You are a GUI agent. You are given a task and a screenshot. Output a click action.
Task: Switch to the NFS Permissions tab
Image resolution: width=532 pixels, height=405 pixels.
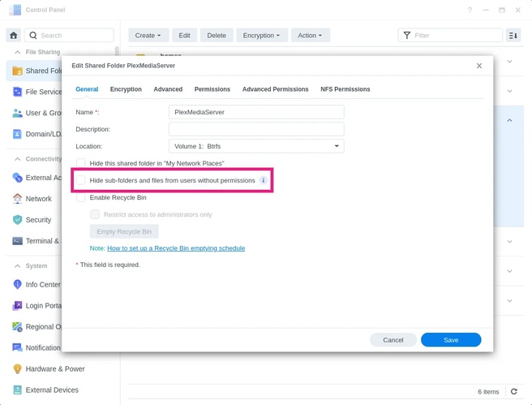coord(345,89)
